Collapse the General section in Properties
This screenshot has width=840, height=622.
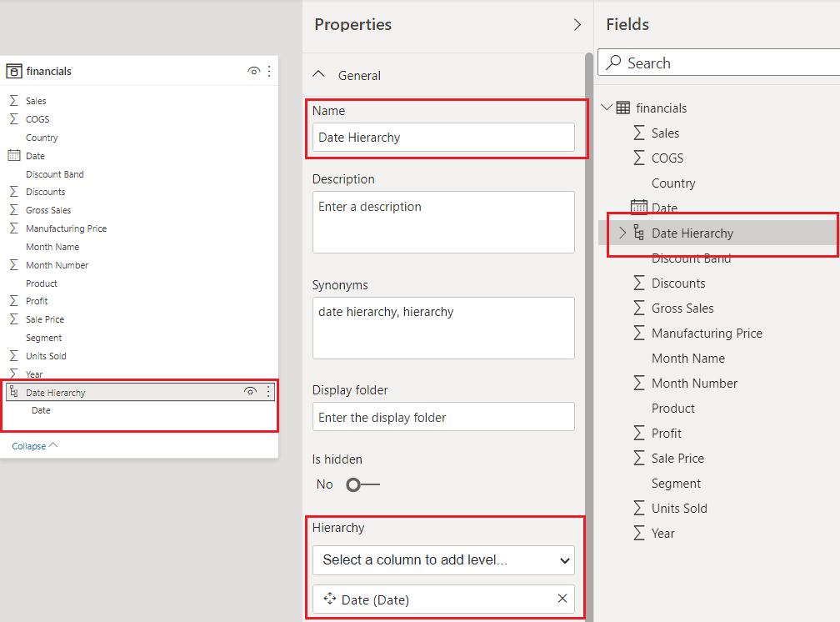click(318, 73)
